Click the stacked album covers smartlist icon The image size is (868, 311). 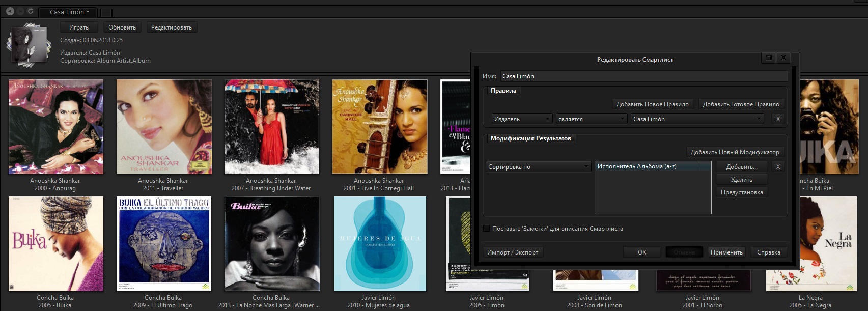point(29,45)
